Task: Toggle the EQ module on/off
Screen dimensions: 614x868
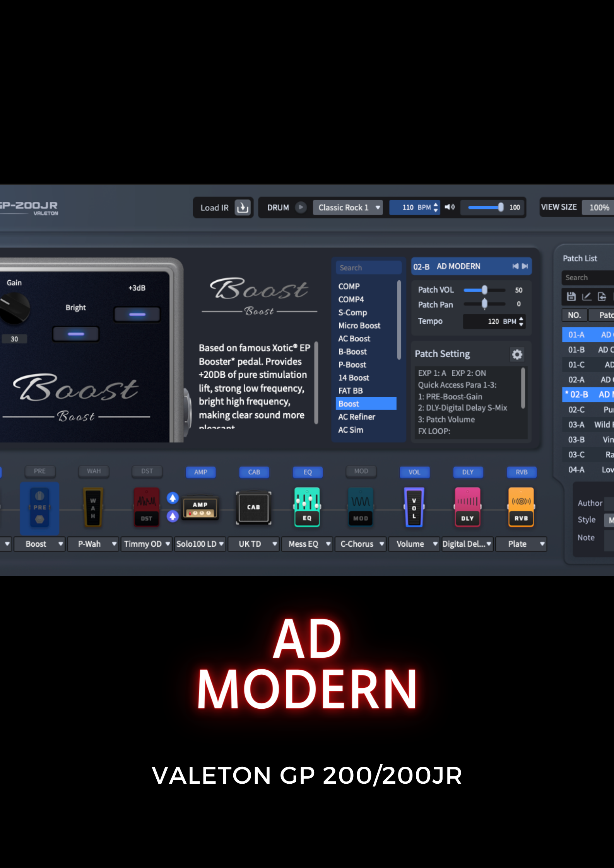Action: pyautogui.click(x=308, y=472)
